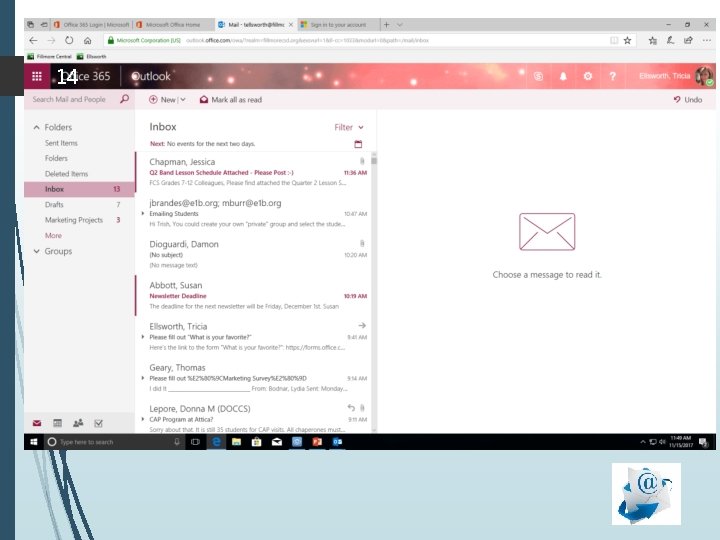Open the browser favorites hub icon

(652, 40)
